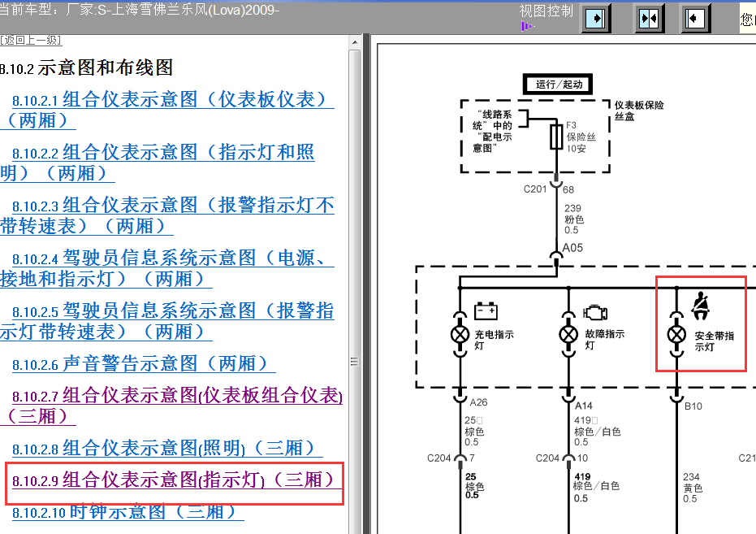Image resolution: width=756 pixels, height=534 pixels.
Task: Click the 安全带指示灯 lamp symbol
Action: (x=676, y=334)
